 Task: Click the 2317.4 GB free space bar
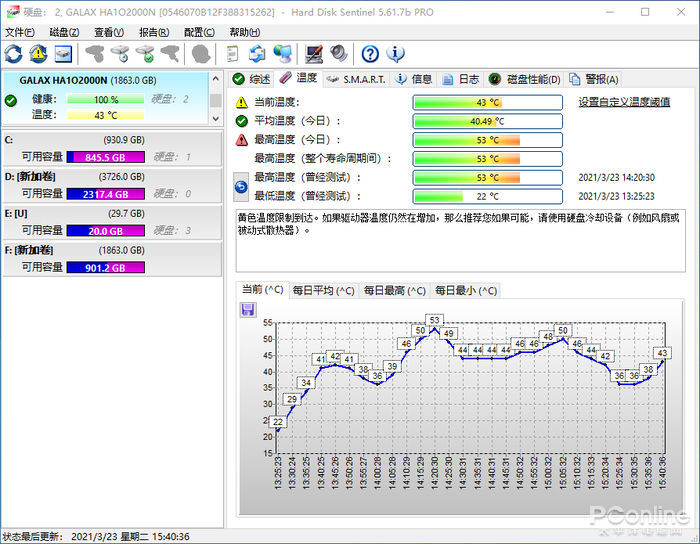[105, 194]
